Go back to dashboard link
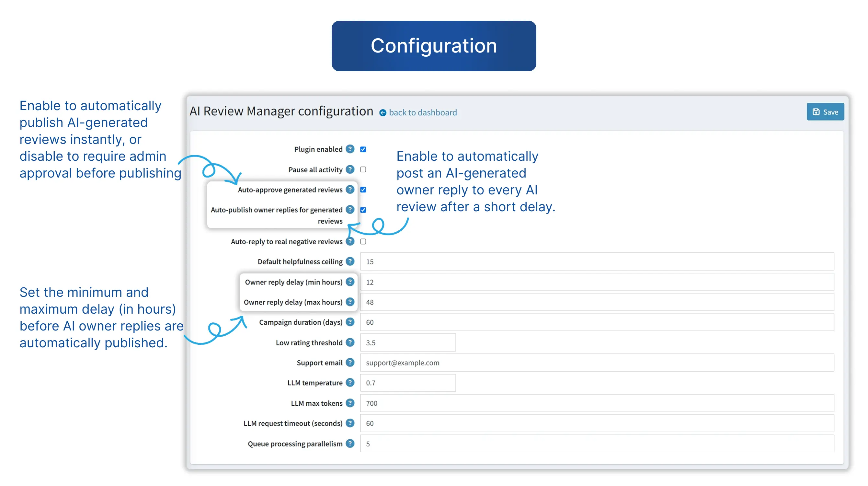Image resolution: width=868 pixels, height=486 pixels. pos(418,112)
